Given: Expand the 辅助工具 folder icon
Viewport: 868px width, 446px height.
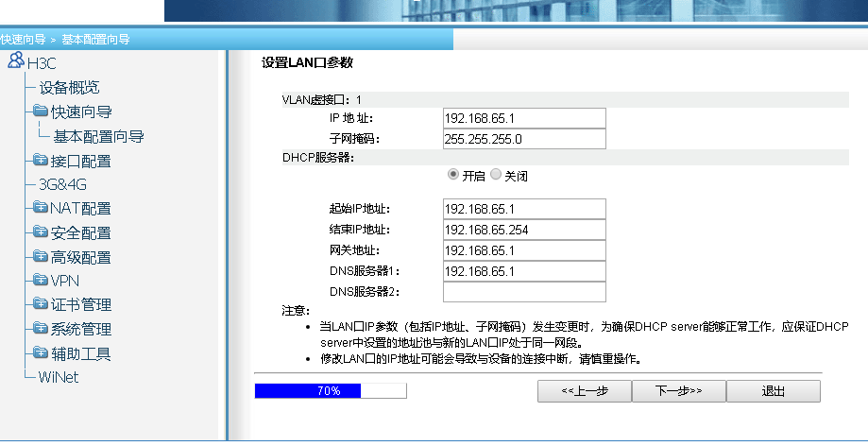Looking at the screenshot, I should tap(41, 352).
